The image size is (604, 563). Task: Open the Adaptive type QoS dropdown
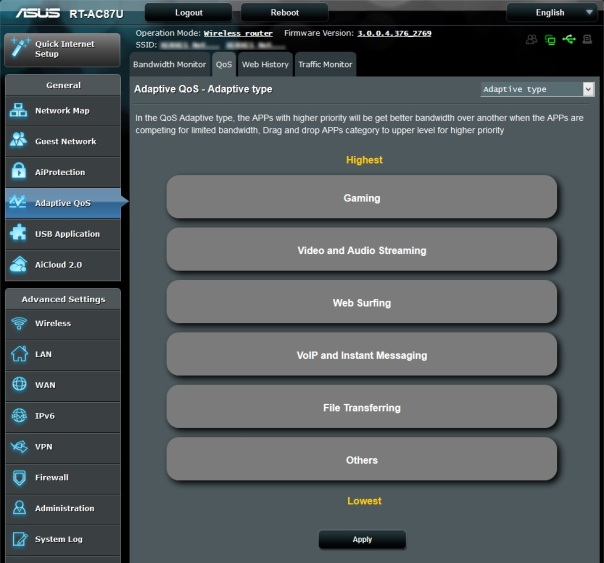tap(537, 89)
